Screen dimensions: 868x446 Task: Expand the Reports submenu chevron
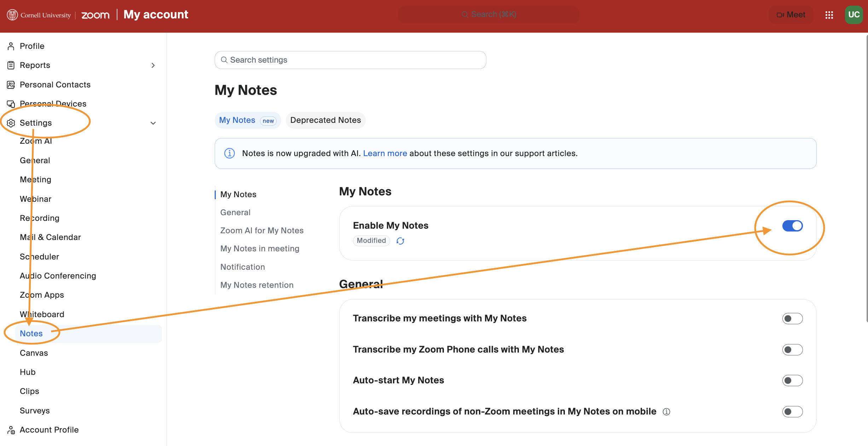153,65
